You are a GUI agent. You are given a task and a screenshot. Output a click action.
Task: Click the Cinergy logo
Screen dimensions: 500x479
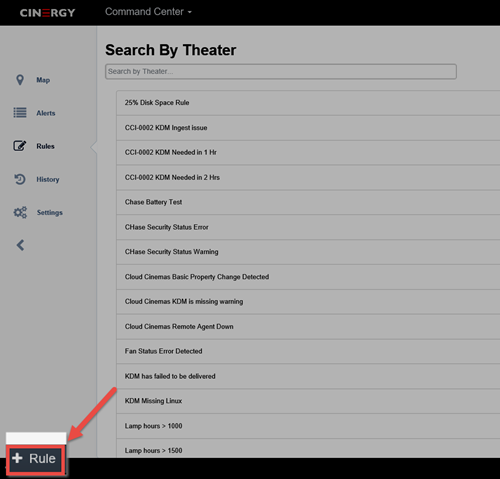tap(47, 13)
